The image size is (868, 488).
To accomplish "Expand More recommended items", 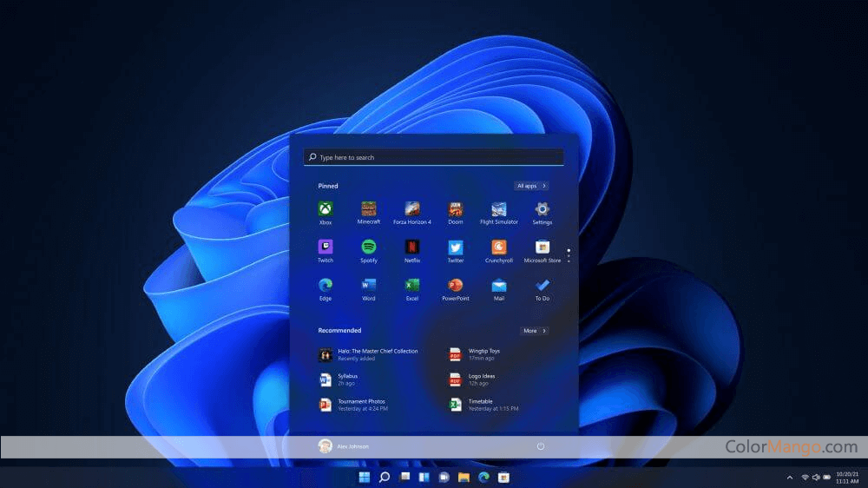I will point(534,331).
